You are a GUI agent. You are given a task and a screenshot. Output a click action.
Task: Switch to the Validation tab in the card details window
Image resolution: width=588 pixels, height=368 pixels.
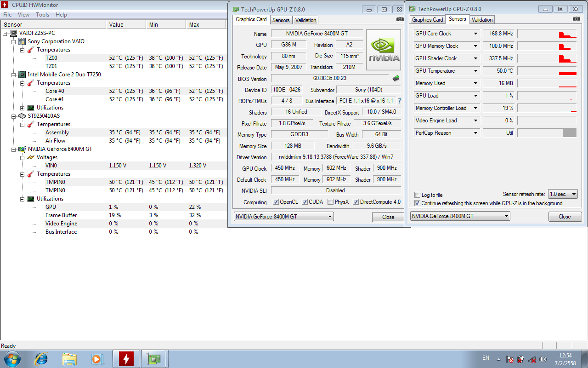point(306,20)
